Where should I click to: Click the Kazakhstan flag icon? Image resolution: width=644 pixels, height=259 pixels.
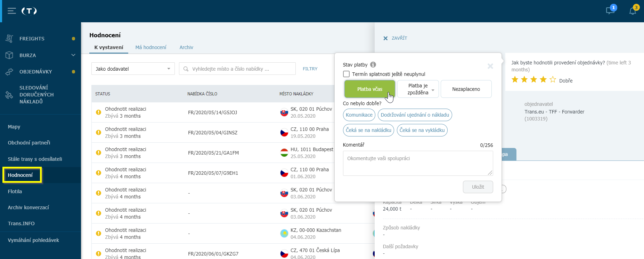[284, 234]
